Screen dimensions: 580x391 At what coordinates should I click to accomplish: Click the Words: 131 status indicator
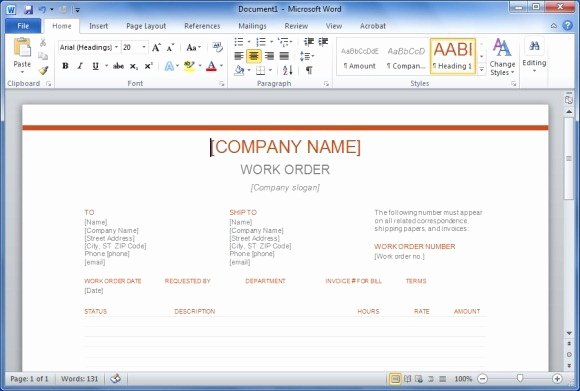coord(80,379)
